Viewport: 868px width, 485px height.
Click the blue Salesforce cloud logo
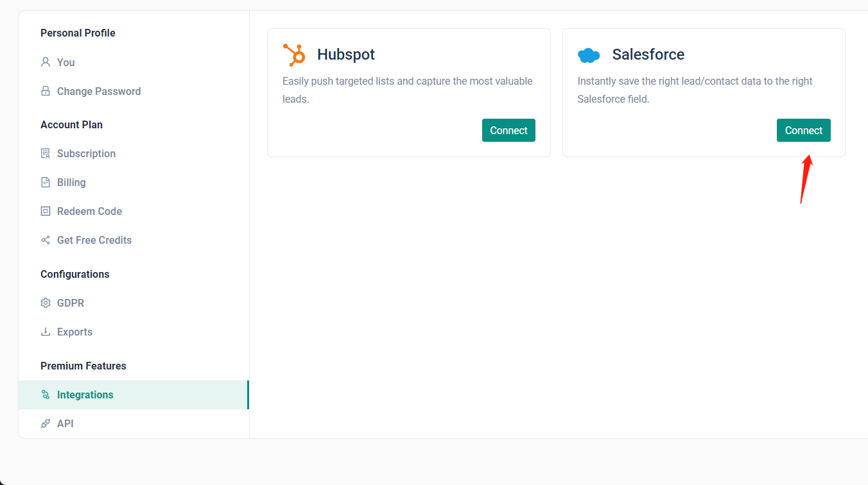tap(589, 56)
